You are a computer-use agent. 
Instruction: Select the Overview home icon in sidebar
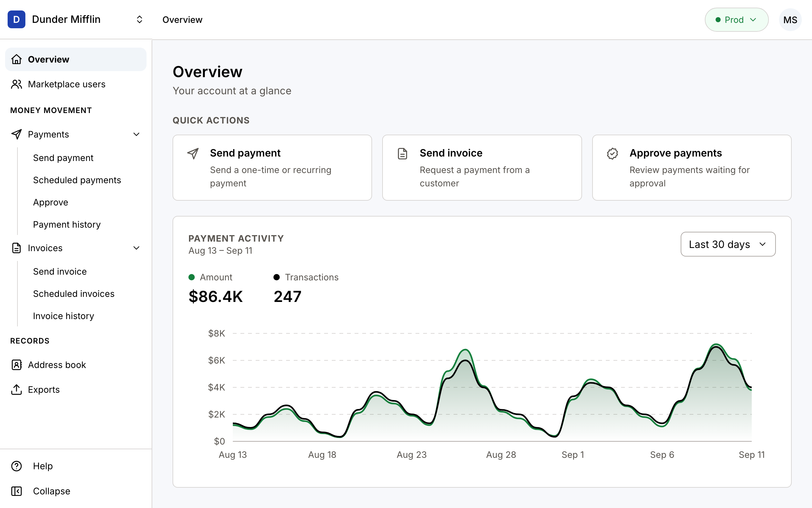(16, 59)
